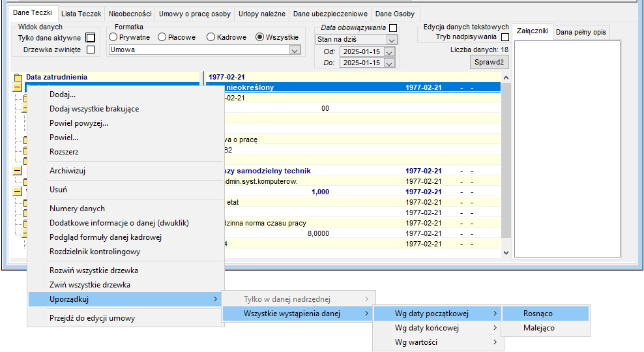This screenshot has width=644, height=352.
Task: Open the Umowy o pracę osoby tab
Action: click(x=195, y=14)
